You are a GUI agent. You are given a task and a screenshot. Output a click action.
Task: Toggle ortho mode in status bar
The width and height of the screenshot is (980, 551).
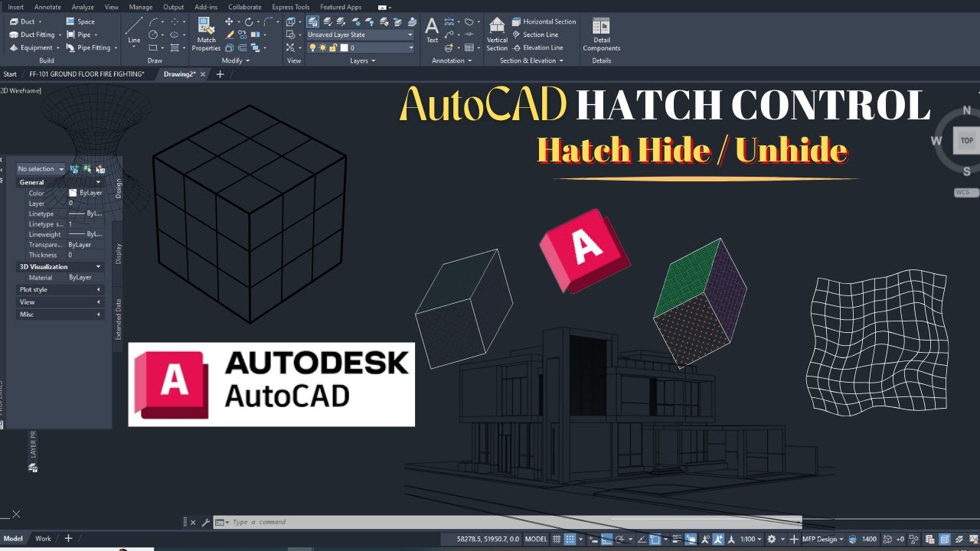click(605, 540)
